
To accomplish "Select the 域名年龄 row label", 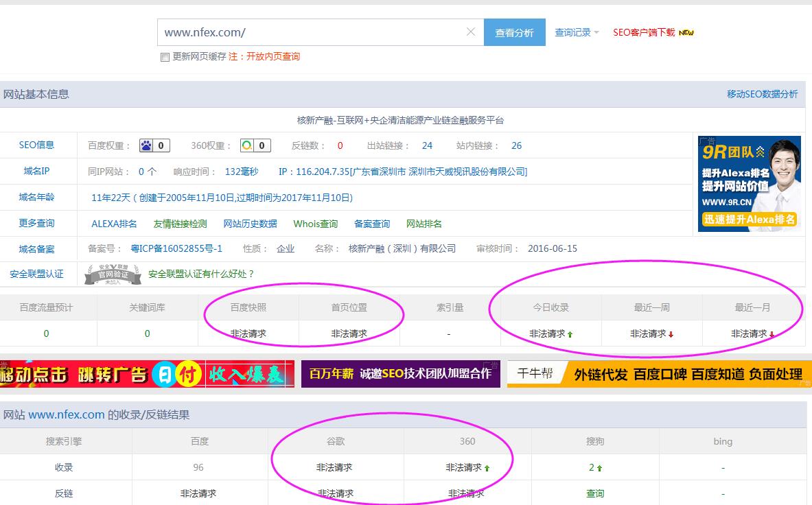I will point(37,197).
